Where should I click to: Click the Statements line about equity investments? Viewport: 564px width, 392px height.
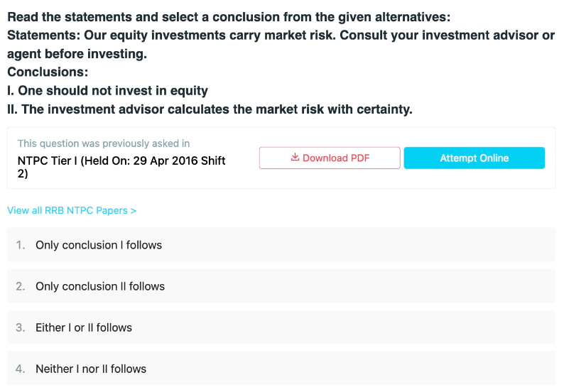coord(281,44)
